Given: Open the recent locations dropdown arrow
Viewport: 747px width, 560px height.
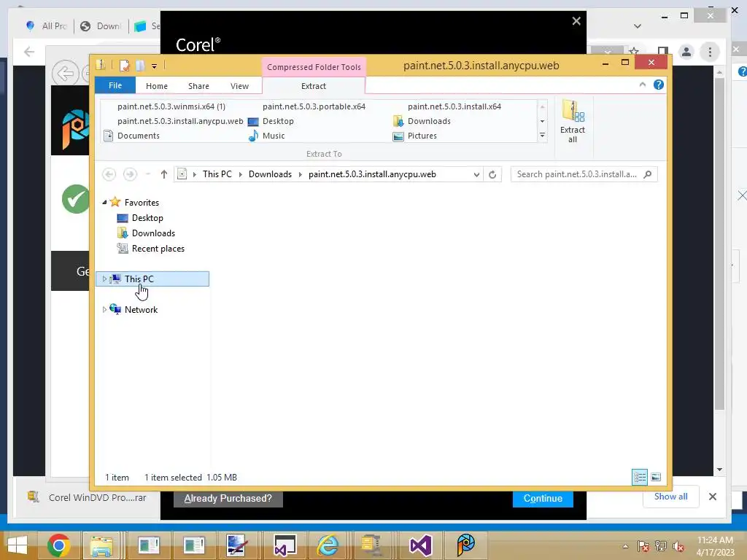Looking at the screenshot, I should pyautogui.click(x=147, y=174).
